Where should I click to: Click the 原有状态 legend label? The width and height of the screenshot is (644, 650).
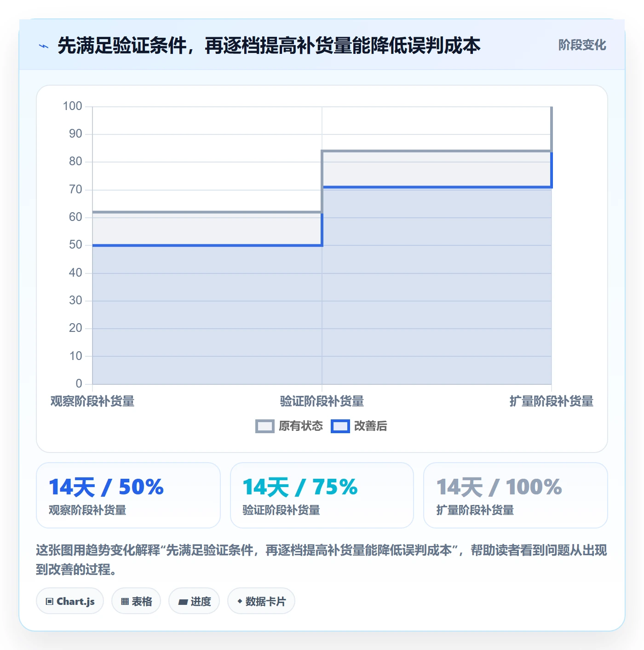point(301,426)
